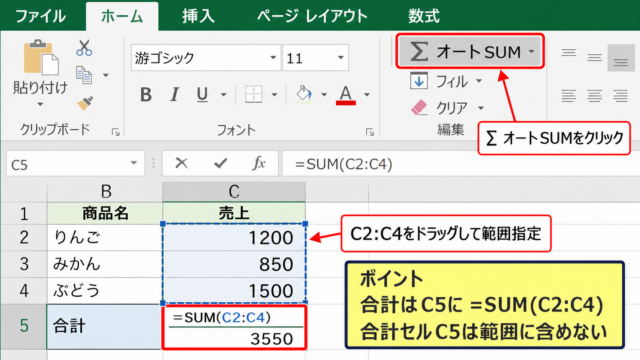Viewport: 640px width, 360px height.
Task: Click the Borders icon
Action: [x=253, y=94]
